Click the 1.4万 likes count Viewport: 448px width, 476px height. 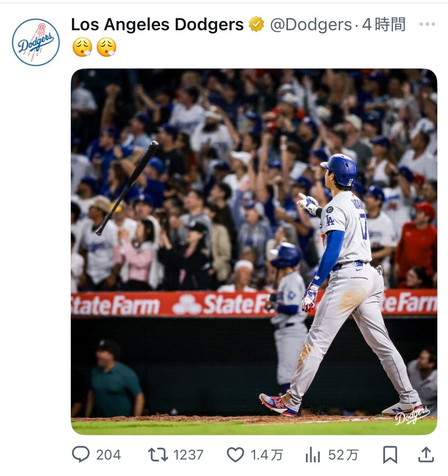[x=267, y=455]
